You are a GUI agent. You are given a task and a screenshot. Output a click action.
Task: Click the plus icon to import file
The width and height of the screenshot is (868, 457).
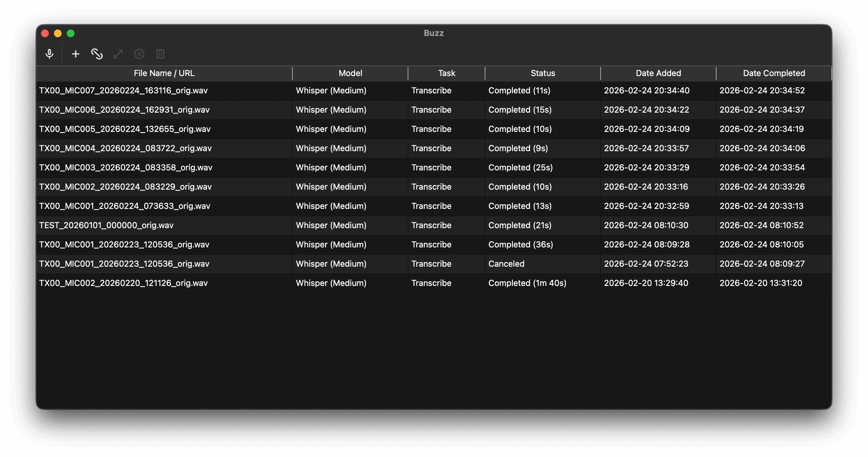pos(76,54)
